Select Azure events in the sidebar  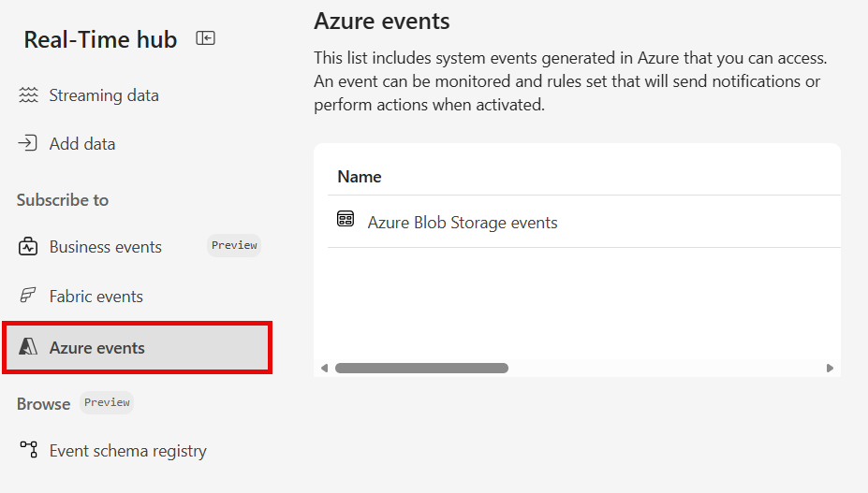coord(138,347)
